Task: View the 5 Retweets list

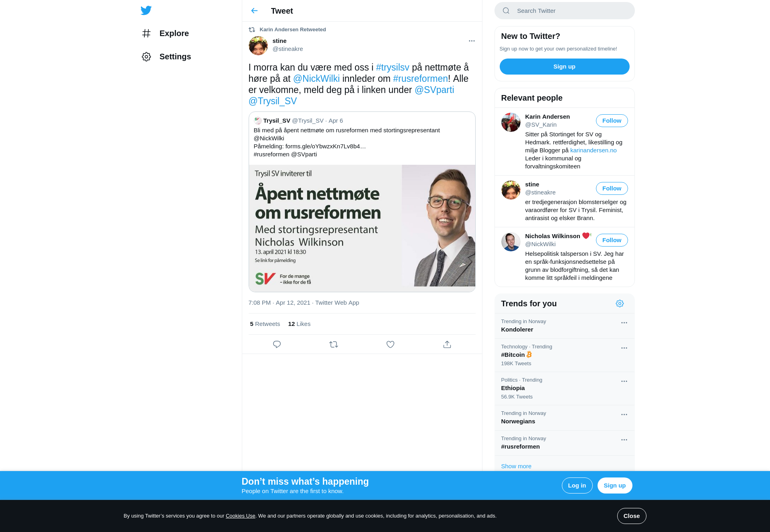Action: coord(265,324)
